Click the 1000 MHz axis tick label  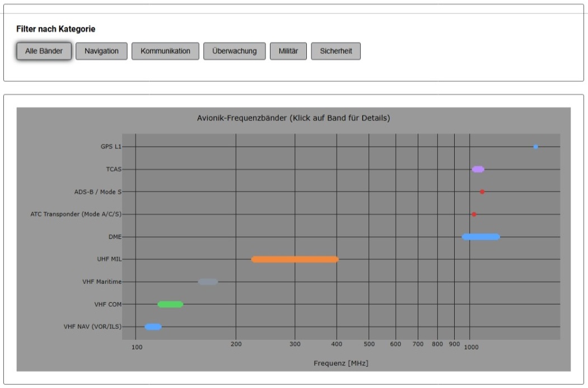470,347
